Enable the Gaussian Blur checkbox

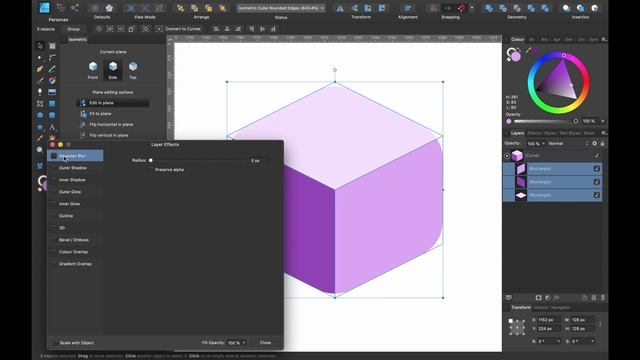(54, 156)
